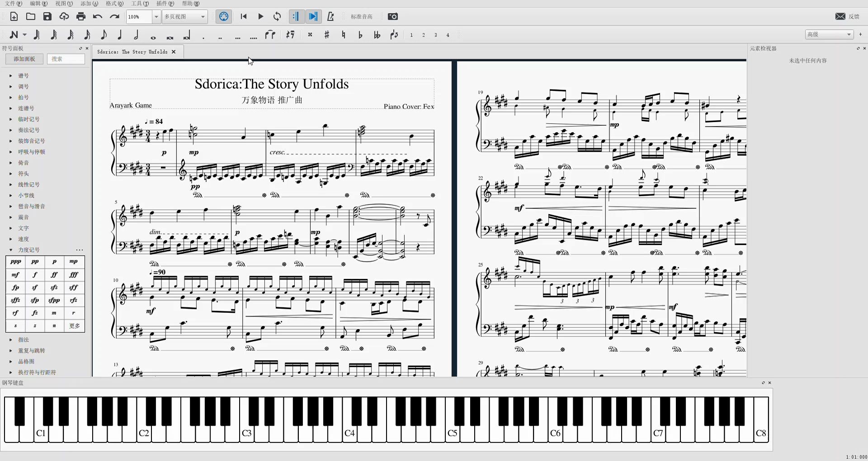The width and height of the screenshot is (868, 461).
Task: Open note input mode dropdown arrow
Action: [24, 35]
